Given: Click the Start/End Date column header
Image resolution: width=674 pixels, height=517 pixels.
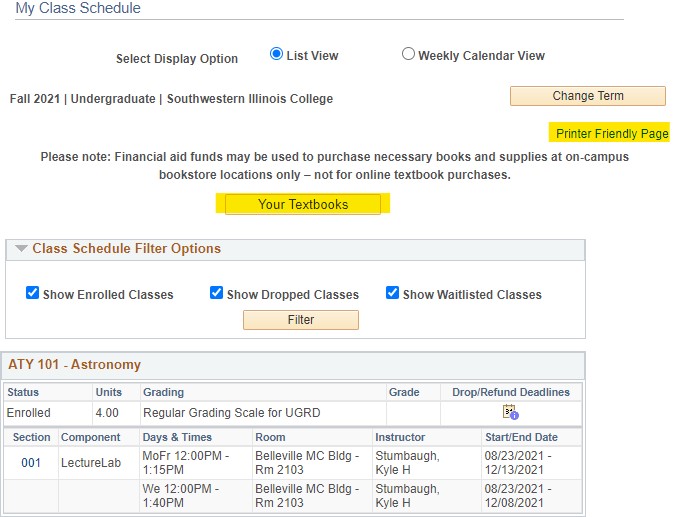Looking at the screenshot, I should coord(519,437).
